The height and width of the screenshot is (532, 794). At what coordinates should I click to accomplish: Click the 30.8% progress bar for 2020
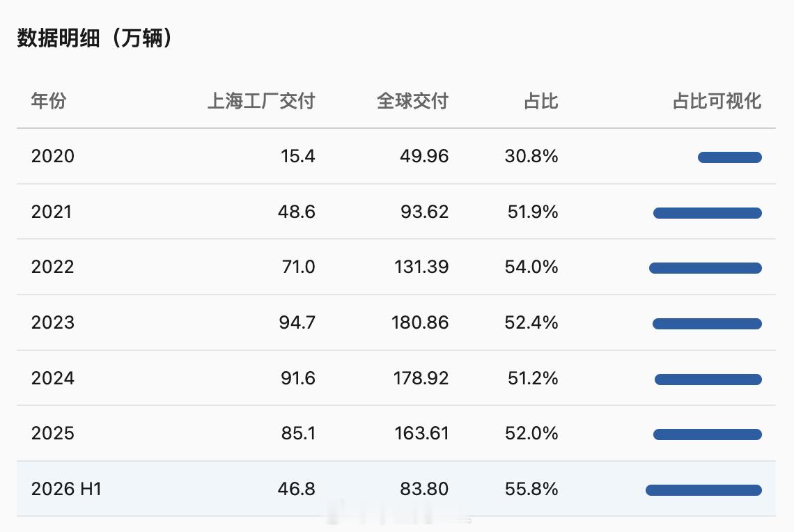click(730, 157)
